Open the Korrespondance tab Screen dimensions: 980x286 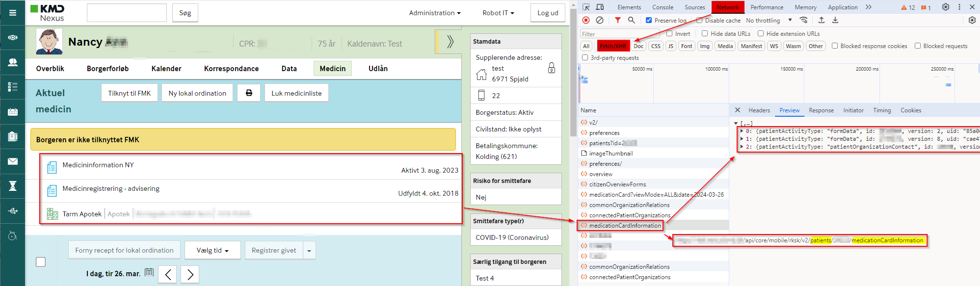[x=232, y=69]
